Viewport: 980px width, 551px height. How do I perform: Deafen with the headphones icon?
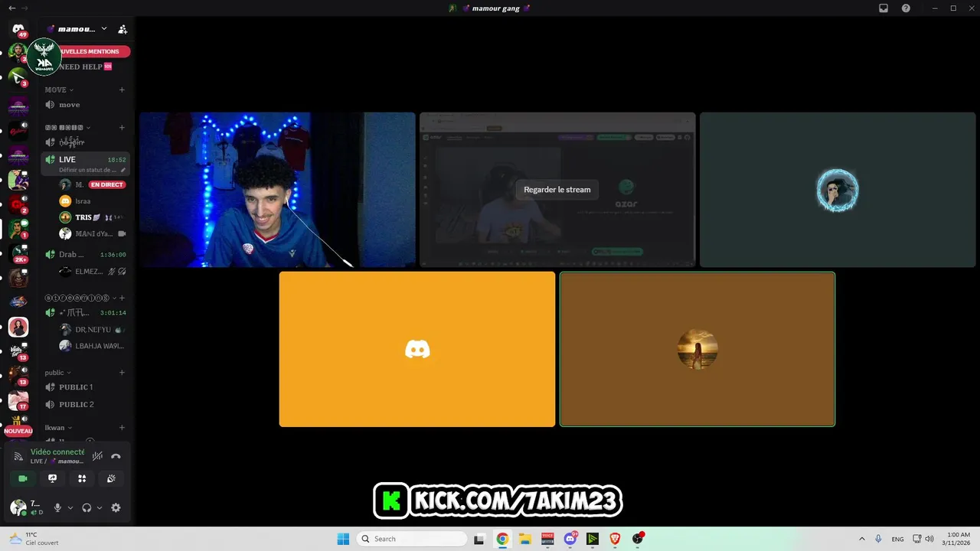87,507
